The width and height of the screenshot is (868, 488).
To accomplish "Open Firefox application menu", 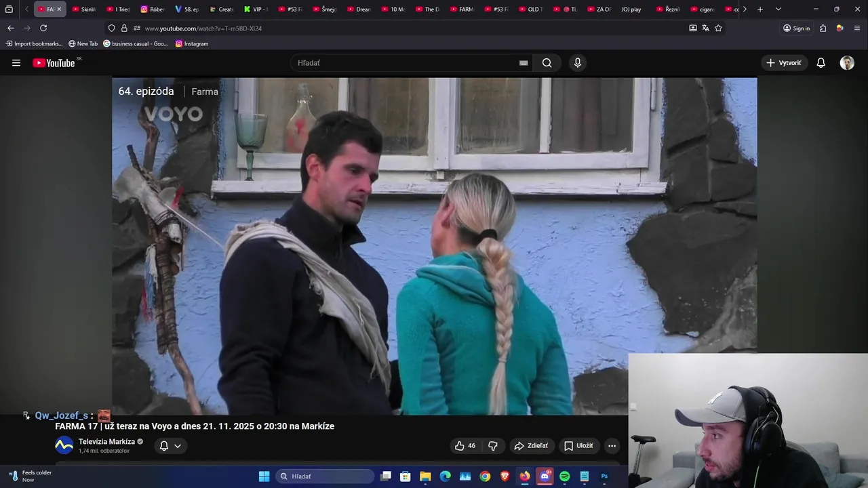I will (x=857, y=28).
